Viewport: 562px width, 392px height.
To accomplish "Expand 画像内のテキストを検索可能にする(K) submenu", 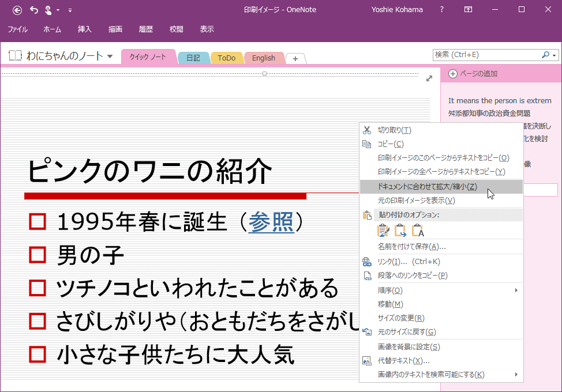I will coord(441,375).
